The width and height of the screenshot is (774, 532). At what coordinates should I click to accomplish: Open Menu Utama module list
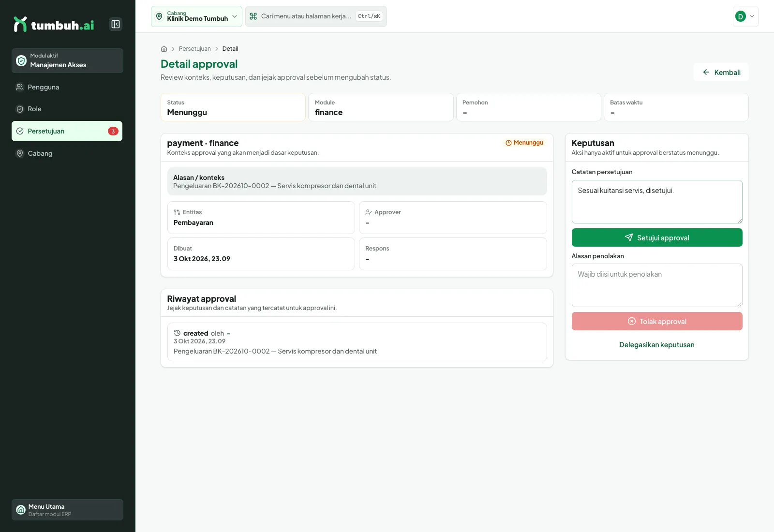pyautogui.click(x=67, y=510)
